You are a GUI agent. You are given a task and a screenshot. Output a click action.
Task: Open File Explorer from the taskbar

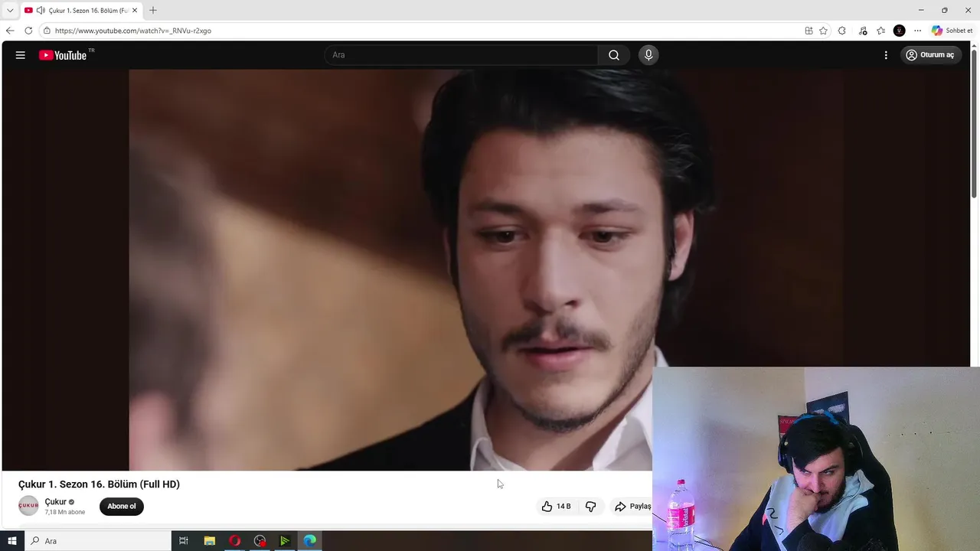tap(209, 541)
